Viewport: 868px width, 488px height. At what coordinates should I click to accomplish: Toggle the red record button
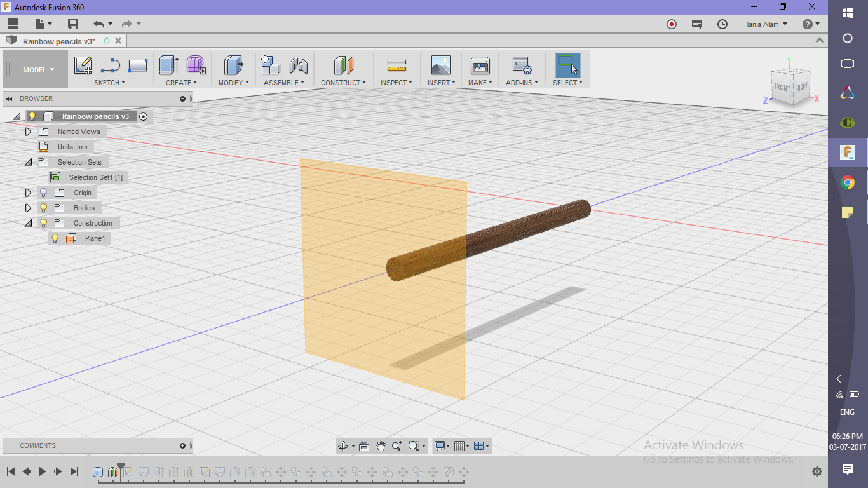click(x=672, y=24)
